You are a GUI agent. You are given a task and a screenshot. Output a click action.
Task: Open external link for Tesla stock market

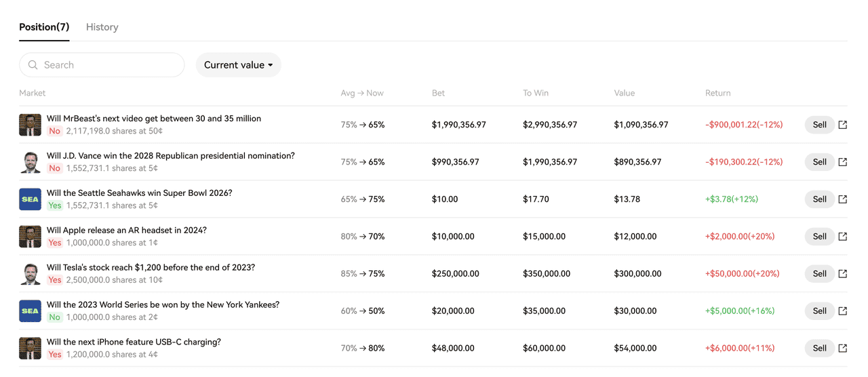click(842, 274)
